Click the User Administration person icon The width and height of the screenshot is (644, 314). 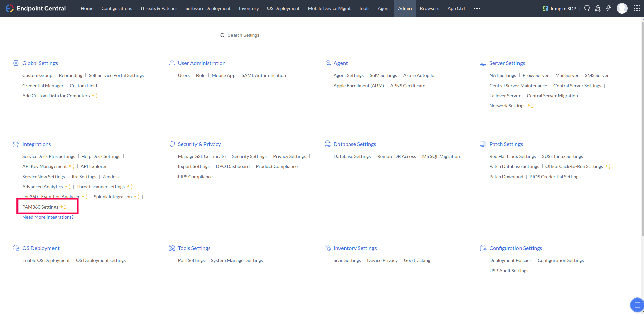coord(172,63)
